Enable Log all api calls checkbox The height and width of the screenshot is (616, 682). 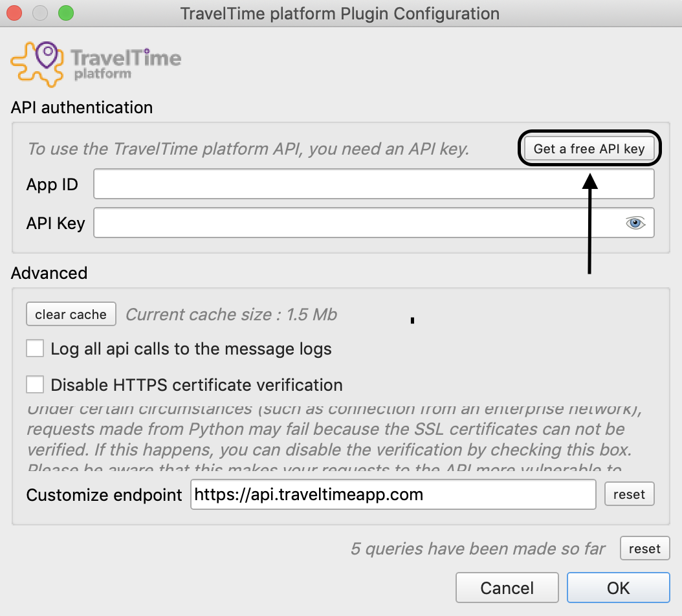35,349
